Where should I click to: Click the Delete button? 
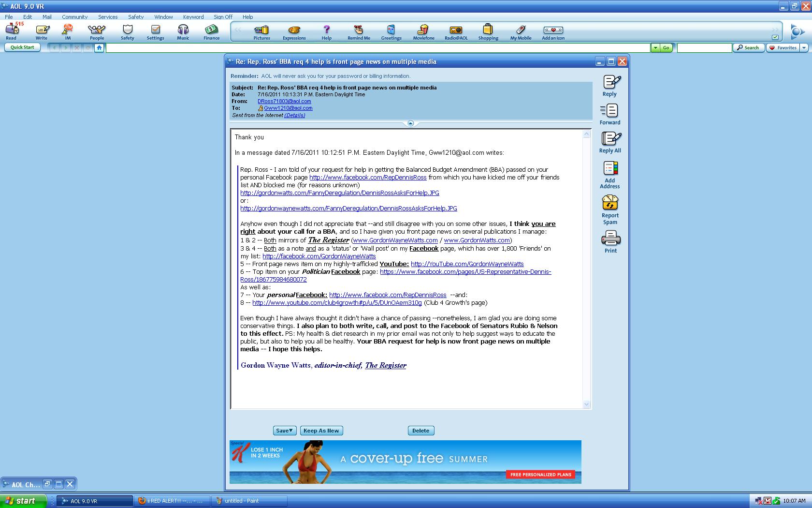[x=420, y=431]
